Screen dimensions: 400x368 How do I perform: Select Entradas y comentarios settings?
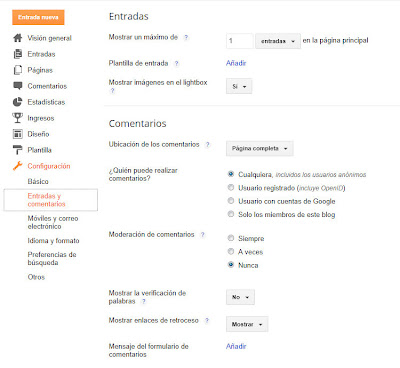[x=51, y=200]
